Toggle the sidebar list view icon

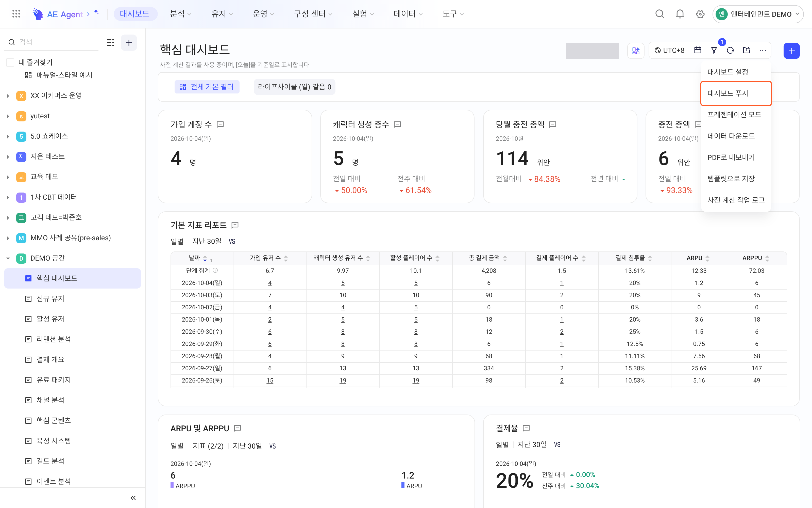click(110, 43)
